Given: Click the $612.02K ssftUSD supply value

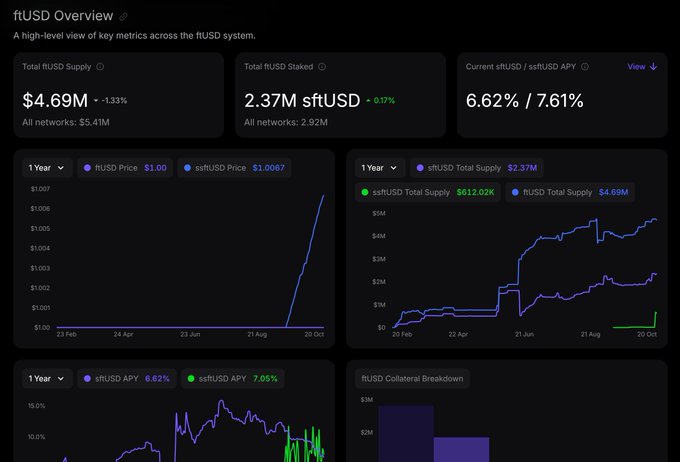Looking at the screenshot, I should [x=475, y=192].
